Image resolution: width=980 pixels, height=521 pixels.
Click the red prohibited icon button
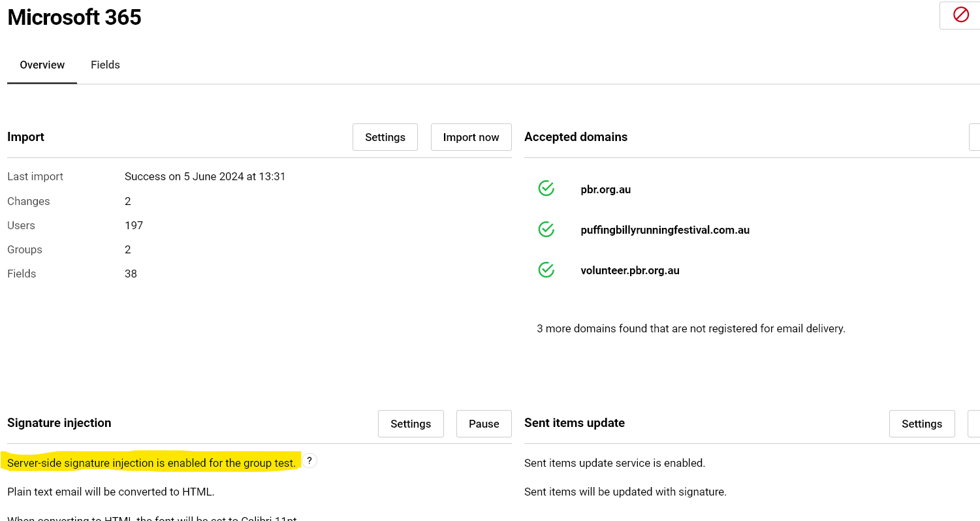960,15
